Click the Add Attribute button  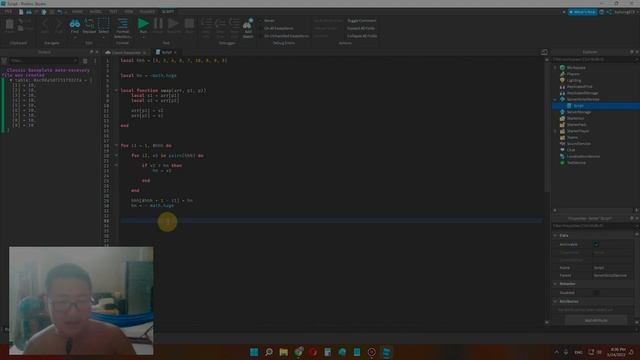[596, 320]
